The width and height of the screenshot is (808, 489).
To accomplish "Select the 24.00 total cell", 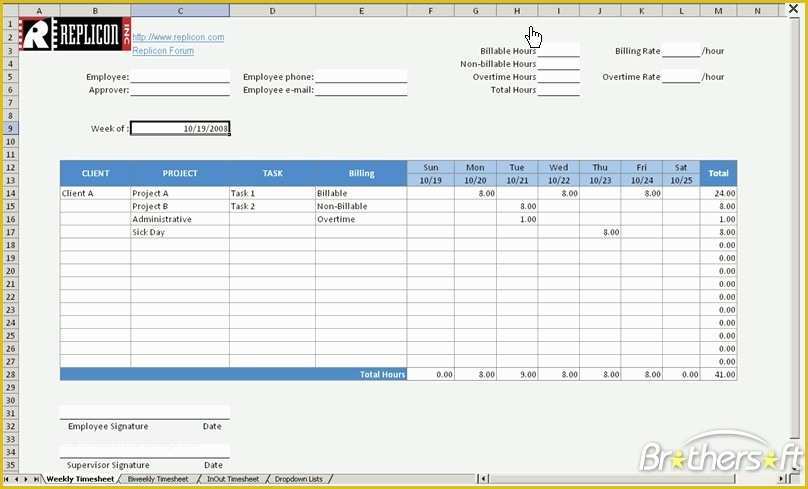I will tap(718, 193).
